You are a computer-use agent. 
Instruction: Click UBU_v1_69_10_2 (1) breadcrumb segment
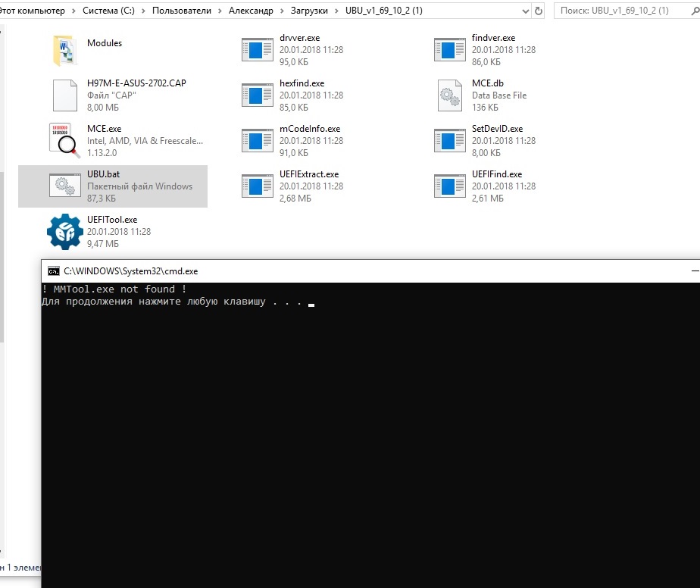[x=384, y=11]
